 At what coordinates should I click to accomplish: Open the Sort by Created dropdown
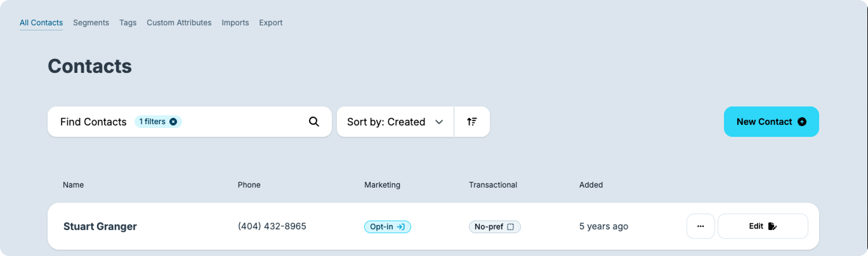coord(395,122)
